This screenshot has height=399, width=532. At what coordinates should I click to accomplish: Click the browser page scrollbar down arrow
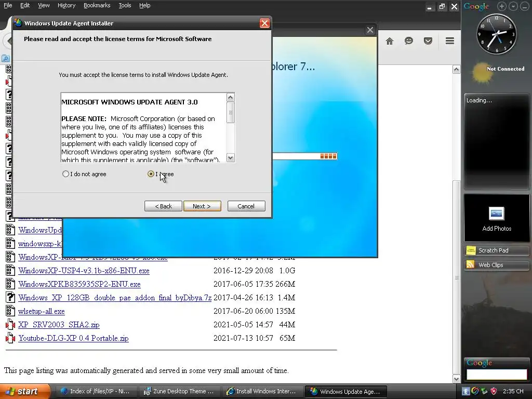pyautogui.click(x=456, y=379)
